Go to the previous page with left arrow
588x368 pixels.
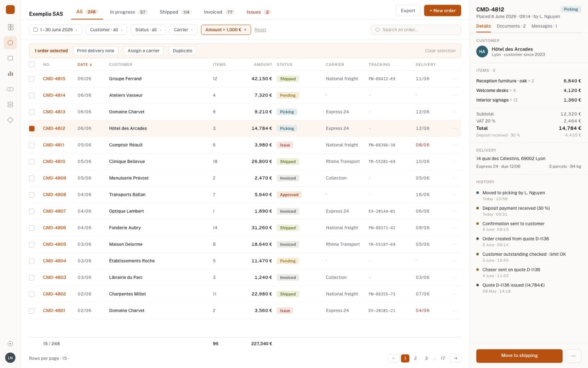394,358
